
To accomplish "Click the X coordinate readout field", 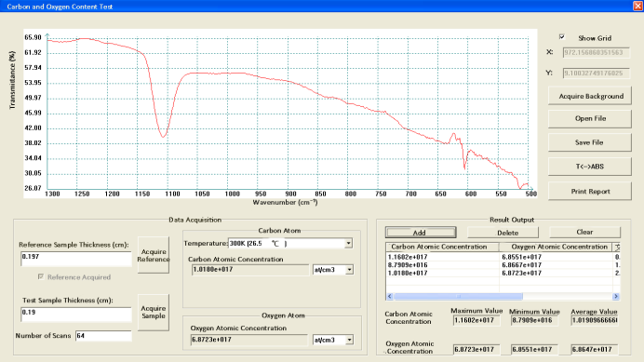I will [596, 53].
